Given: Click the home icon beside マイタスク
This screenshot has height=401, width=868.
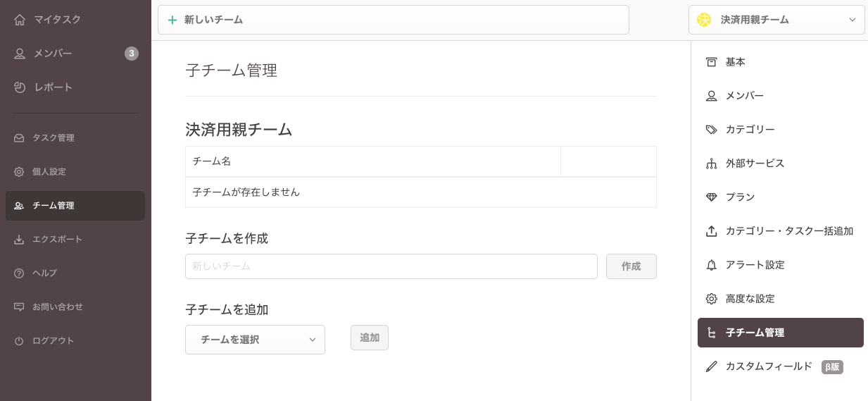Looking at the screenshot, I should [x=20, y=20].
